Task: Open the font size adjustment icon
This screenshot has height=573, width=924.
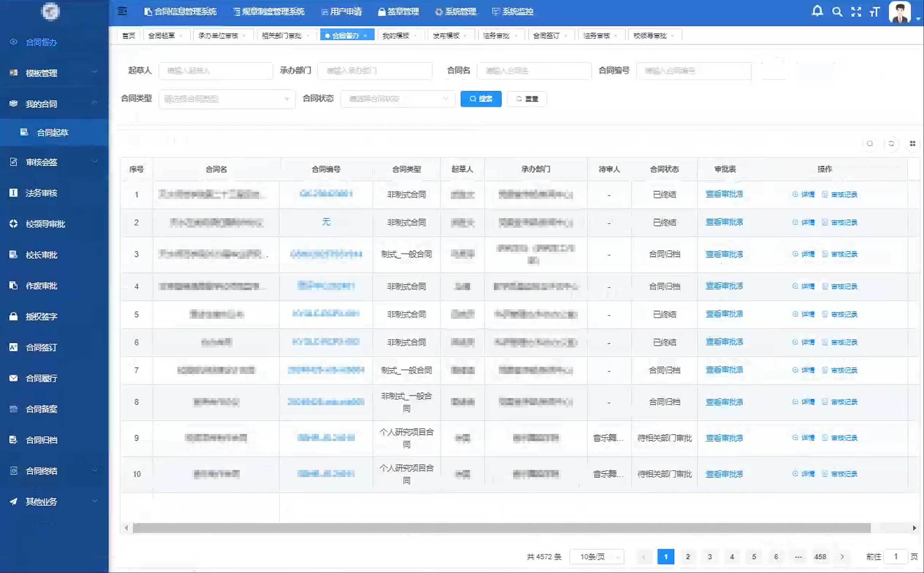Action: coord(874,12)
